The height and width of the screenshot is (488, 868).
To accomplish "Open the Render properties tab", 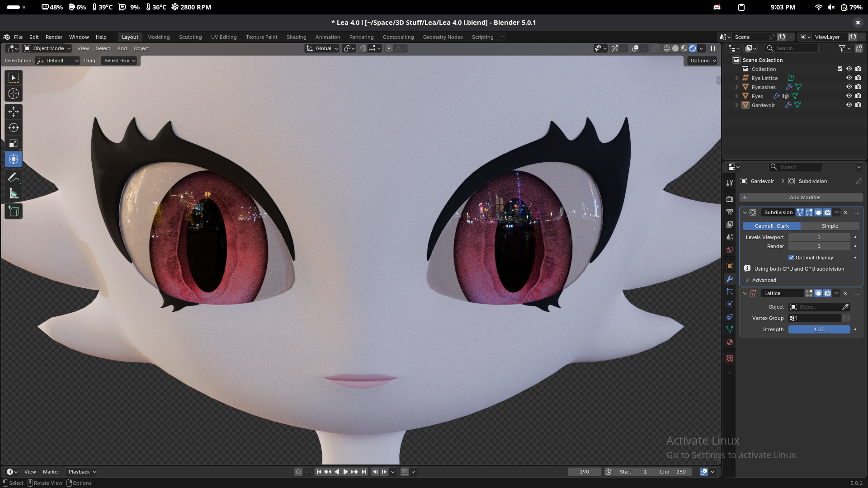I will [x=730, y=199].
